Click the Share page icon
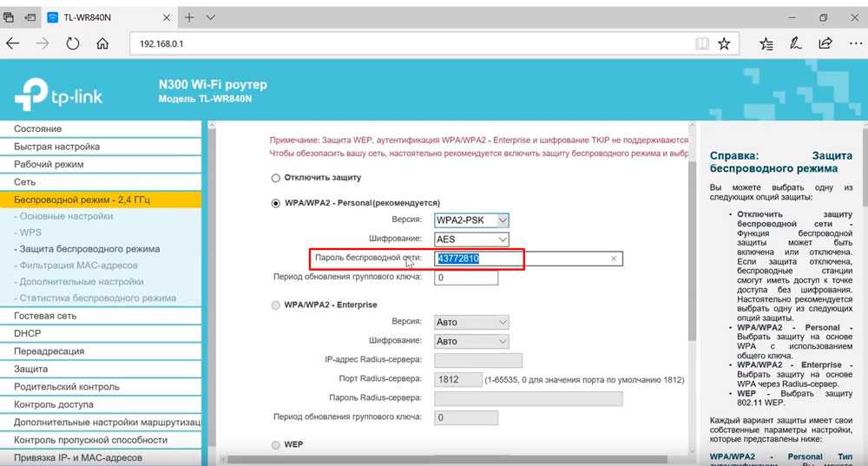Screen dimensions: 868x466 click(825, 43)
